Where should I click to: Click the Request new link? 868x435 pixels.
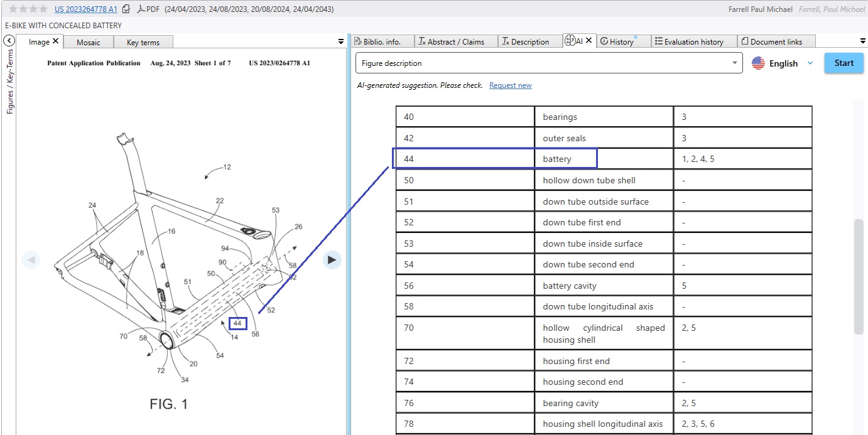[510, 85]
